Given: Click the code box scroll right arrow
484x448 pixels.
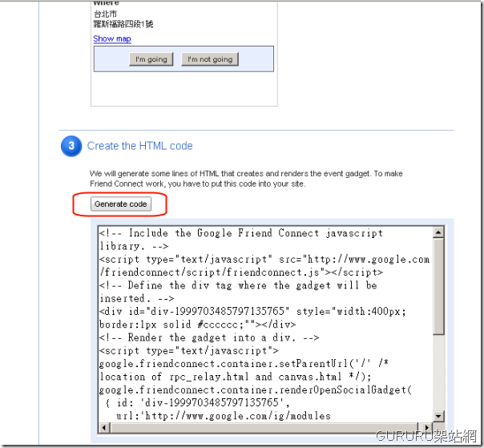Looking at the screenshot, I should click(x=427, y=428).
